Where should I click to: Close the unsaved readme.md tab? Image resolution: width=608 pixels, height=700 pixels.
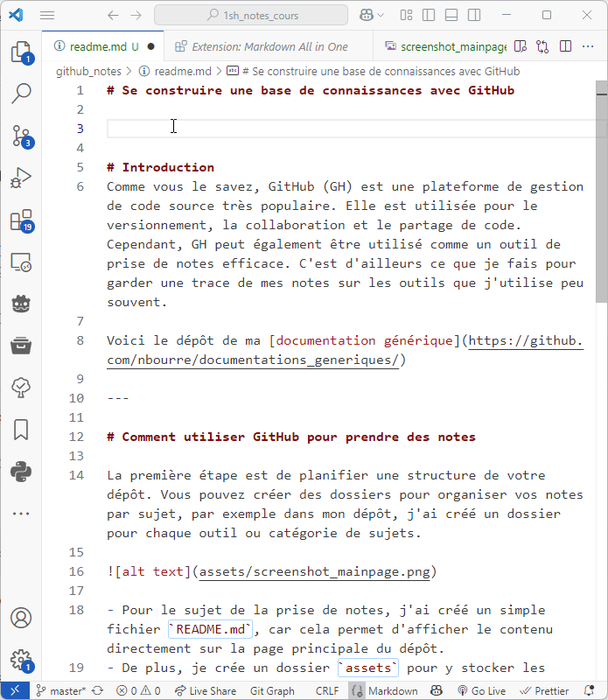tap(150, 46)
